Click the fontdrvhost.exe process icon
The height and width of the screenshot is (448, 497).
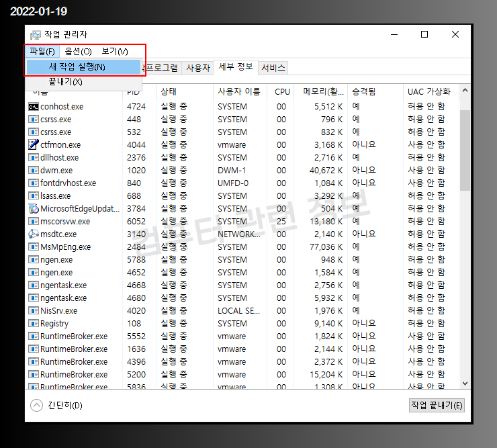coord(34,183)
